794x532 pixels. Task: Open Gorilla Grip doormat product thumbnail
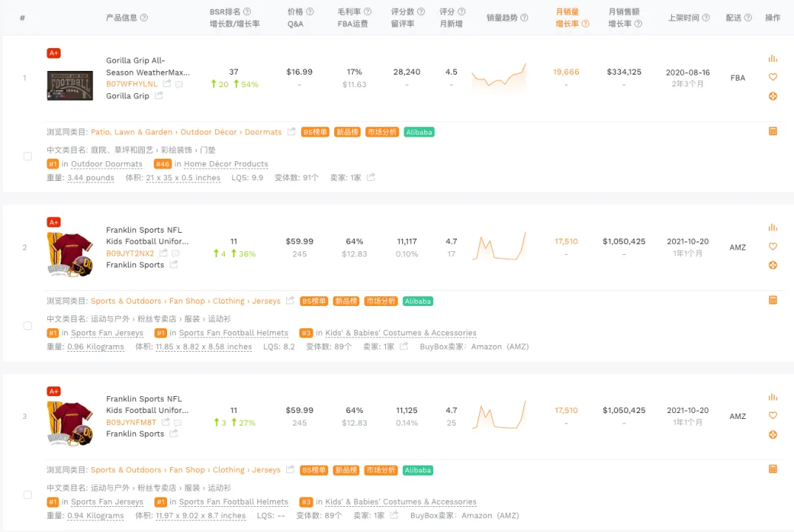tap(70, 86)
